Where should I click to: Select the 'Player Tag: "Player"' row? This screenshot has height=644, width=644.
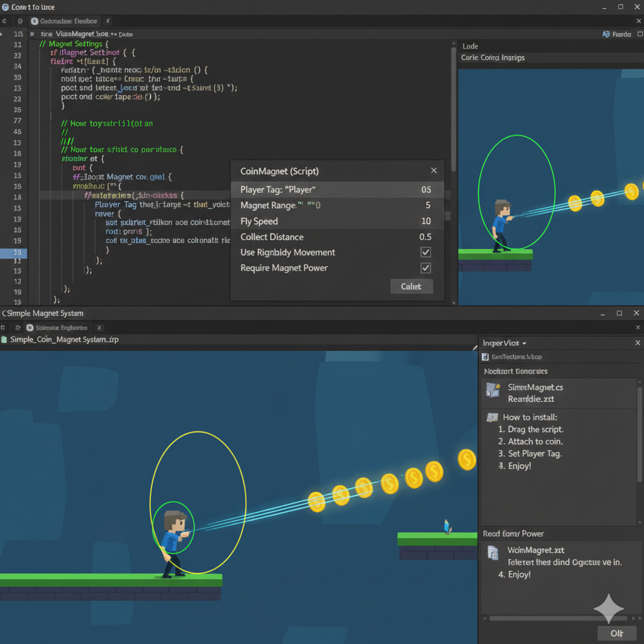pos(337,189)
